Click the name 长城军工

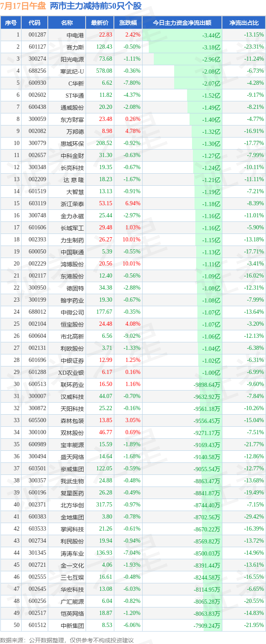(x=72, y=228)
